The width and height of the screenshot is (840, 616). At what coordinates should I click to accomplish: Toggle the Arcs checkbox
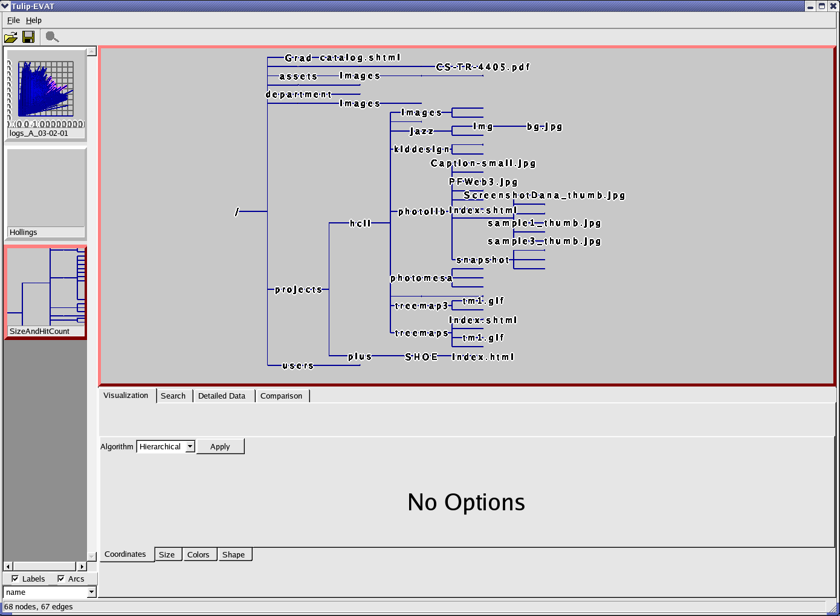point(61,579)
